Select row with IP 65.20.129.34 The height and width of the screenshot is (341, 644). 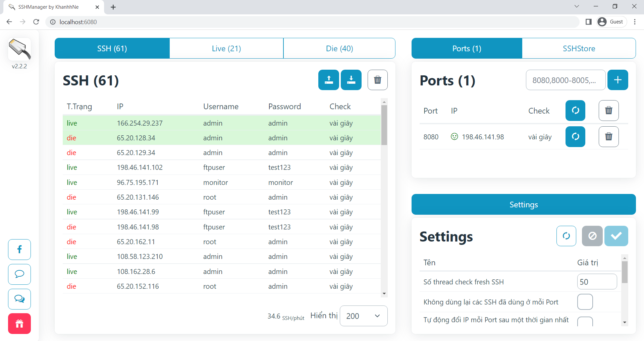tap(222, 152)
